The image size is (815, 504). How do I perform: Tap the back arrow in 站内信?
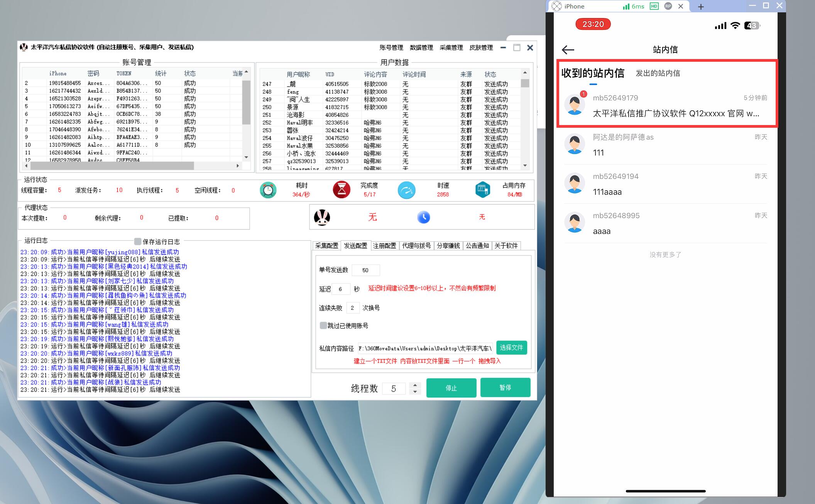[568, 50]
